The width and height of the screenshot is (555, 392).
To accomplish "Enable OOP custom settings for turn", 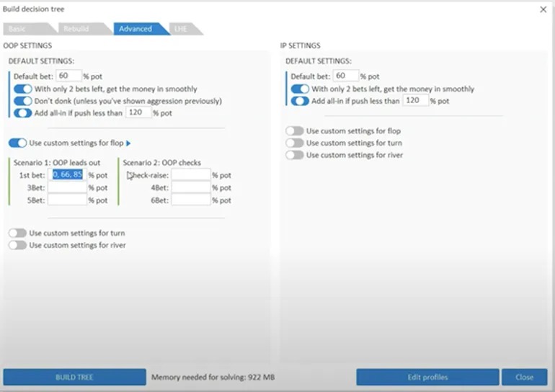I will 17,233.
